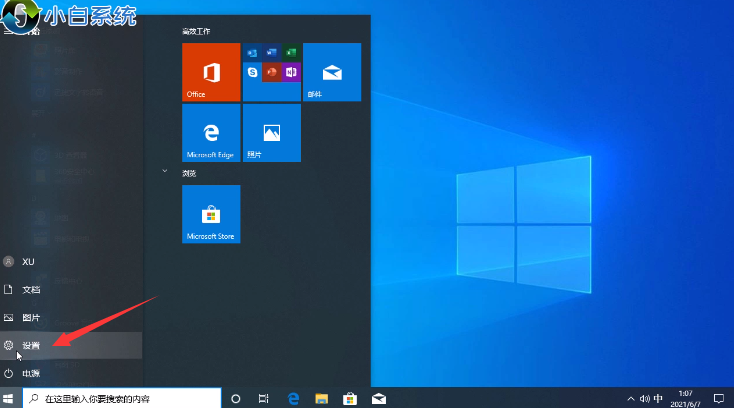Open the Mail (邮件) tile
The width and height of the screenshot is (734, 408).
[x=331, y=72]
